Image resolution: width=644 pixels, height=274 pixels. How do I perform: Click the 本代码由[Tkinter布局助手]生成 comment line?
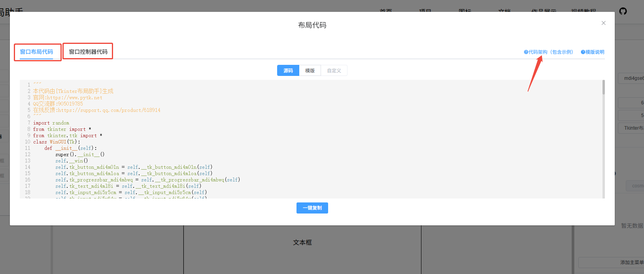click(x=73, y=91)
